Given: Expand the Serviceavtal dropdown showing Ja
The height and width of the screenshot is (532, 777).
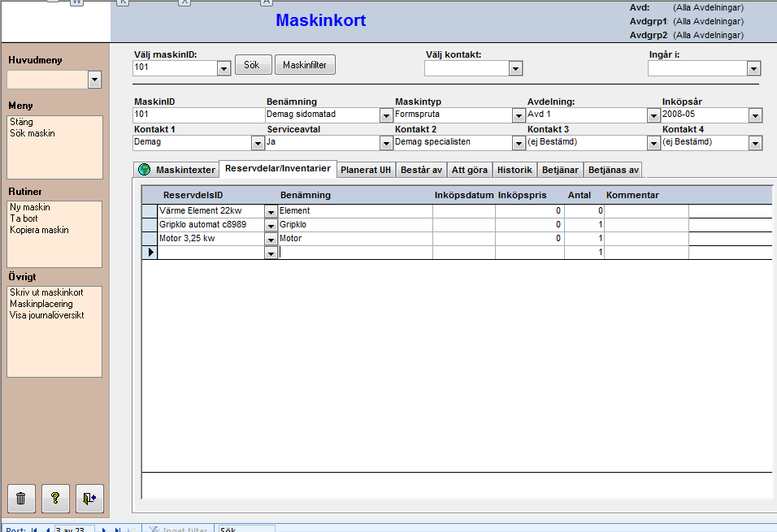Looking at the screenshot, I should pyautogui.click(x=386, y=143).
